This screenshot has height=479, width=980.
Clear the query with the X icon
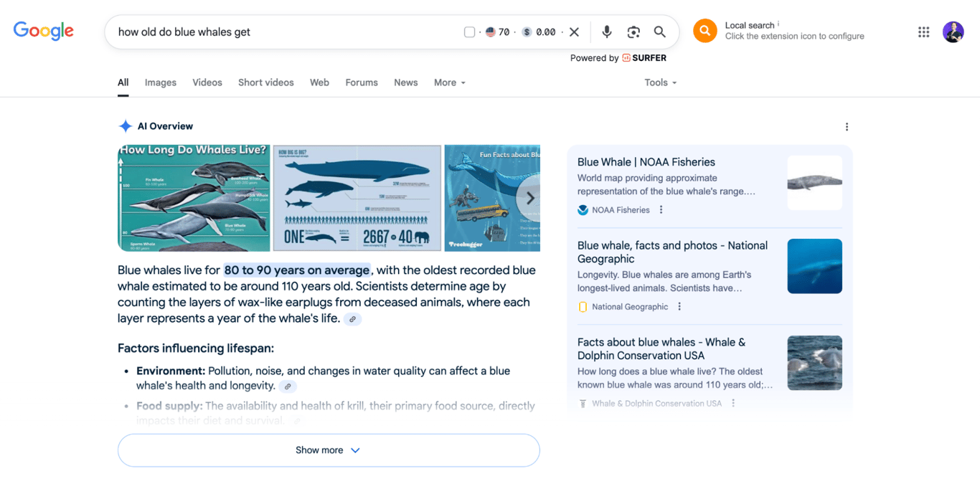574,32
